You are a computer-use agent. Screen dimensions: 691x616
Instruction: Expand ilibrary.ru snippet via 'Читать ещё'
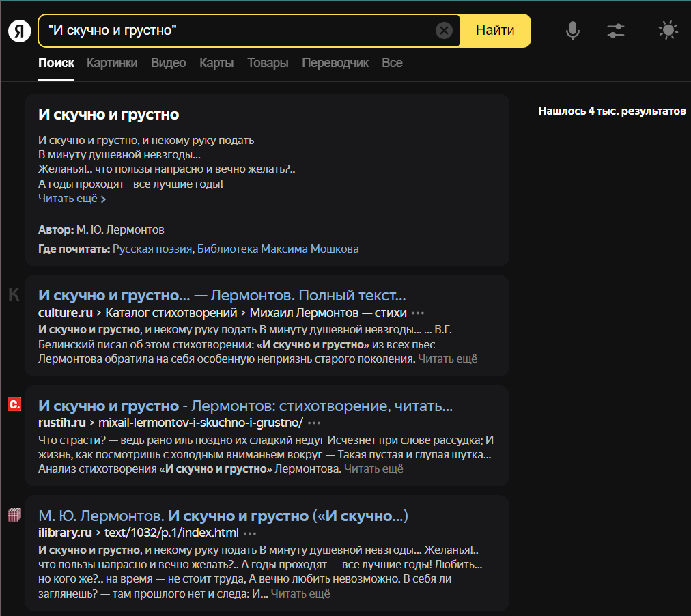pyautogui.click(x=300, y=594)
